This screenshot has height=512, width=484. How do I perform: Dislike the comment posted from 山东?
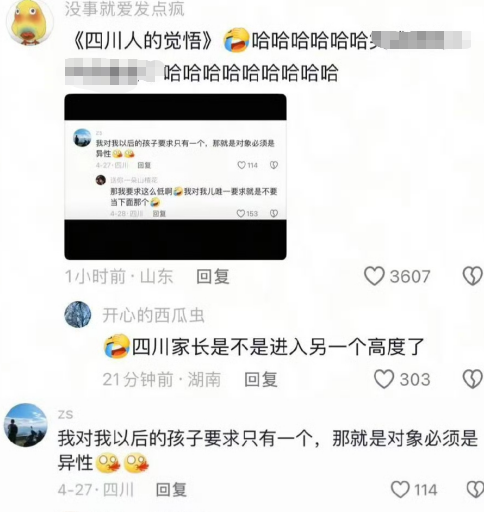473,276
